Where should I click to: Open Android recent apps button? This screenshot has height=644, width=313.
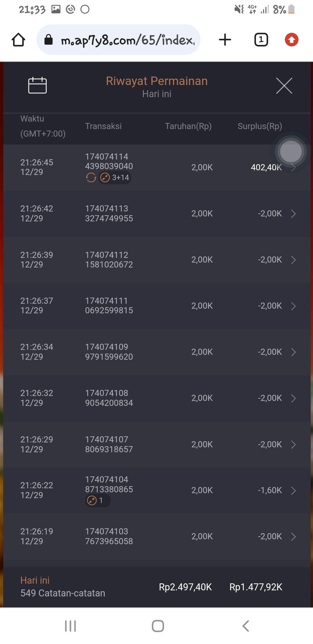coord(70,626)
